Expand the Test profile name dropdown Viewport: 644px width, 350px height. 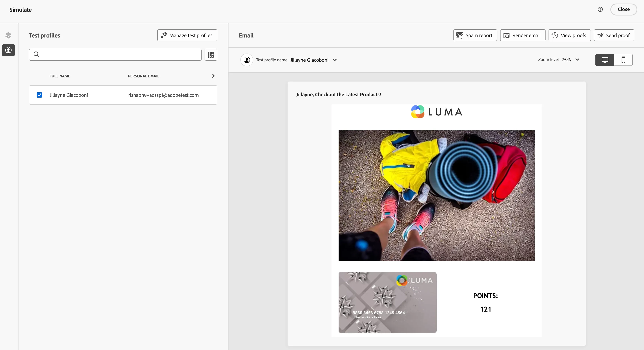pos(335,60)
